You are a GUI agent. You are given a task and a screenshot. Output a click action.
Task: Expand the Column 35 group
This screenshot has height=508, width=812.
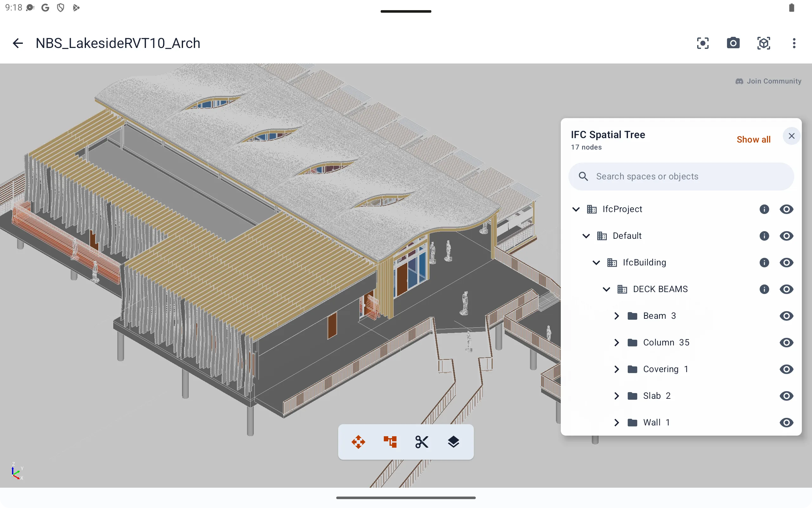pos(616,342)
